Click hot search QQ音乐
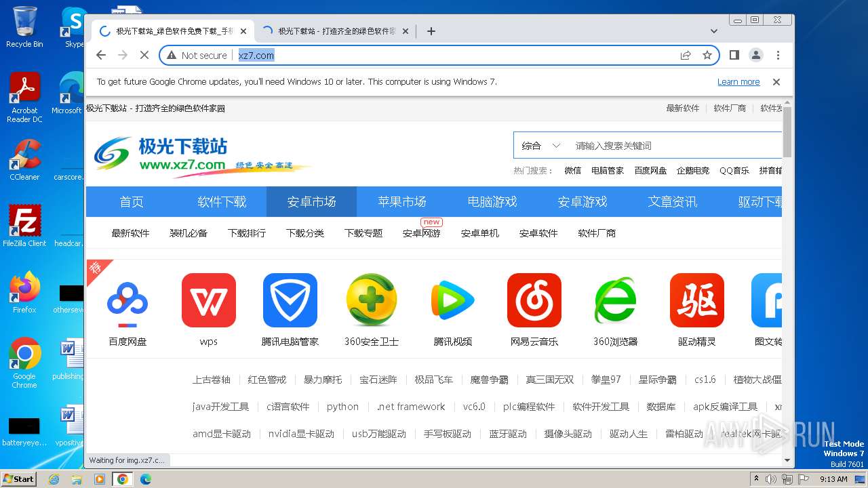This screenshot has height=488, width=868. [x=734, y=171]
